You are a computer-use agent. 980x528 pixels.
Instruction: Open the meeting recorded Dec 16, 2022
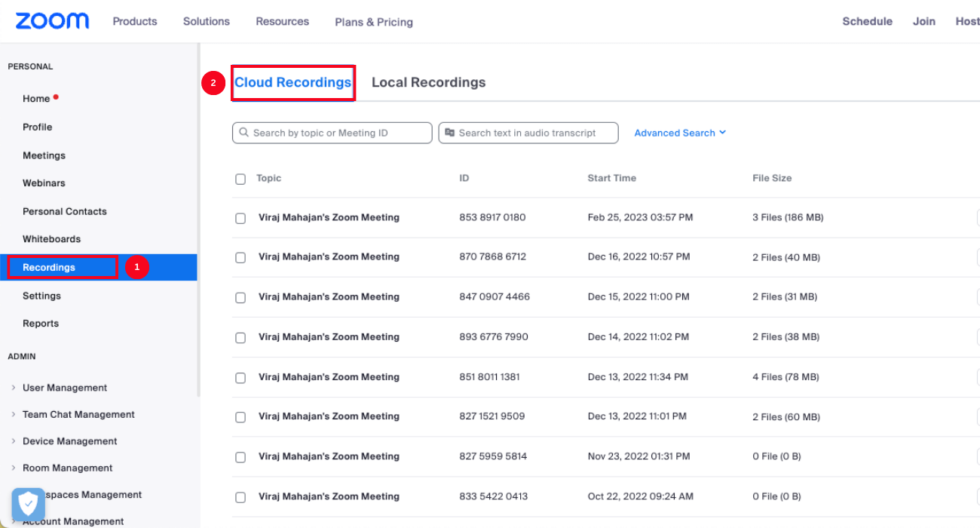coord(329,256)
